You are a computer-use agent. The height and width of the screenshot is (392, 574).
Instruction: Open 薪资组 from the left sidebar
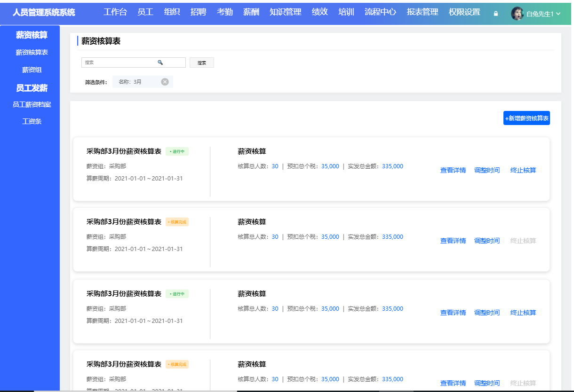(x=30, y=70)
